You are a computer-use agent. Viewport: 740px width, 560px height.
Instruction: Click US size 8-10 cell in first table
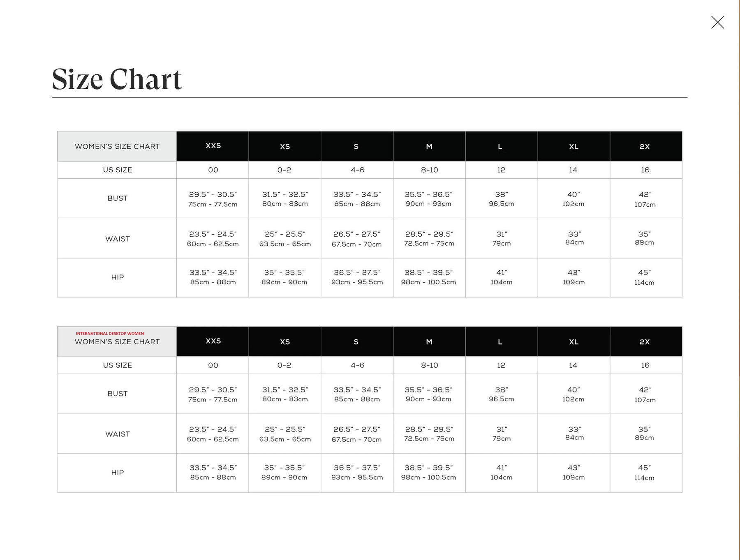(429, 170)
